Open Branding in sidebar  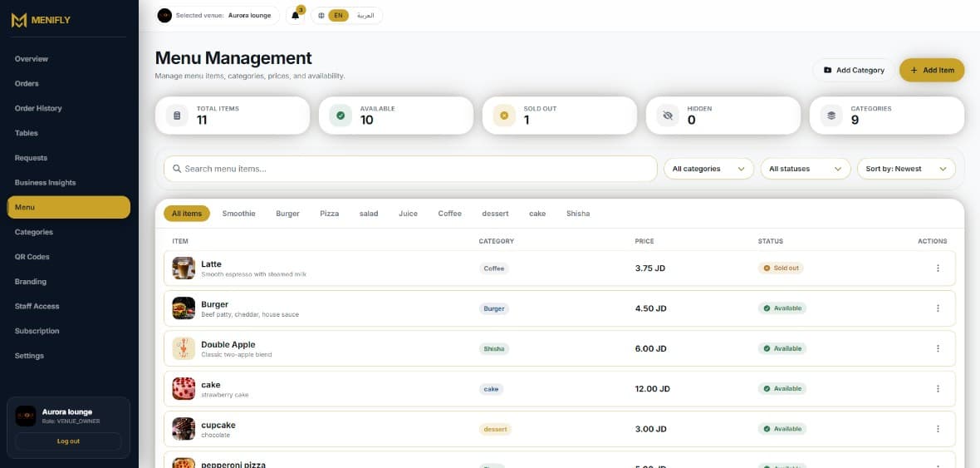coord(69,282)
